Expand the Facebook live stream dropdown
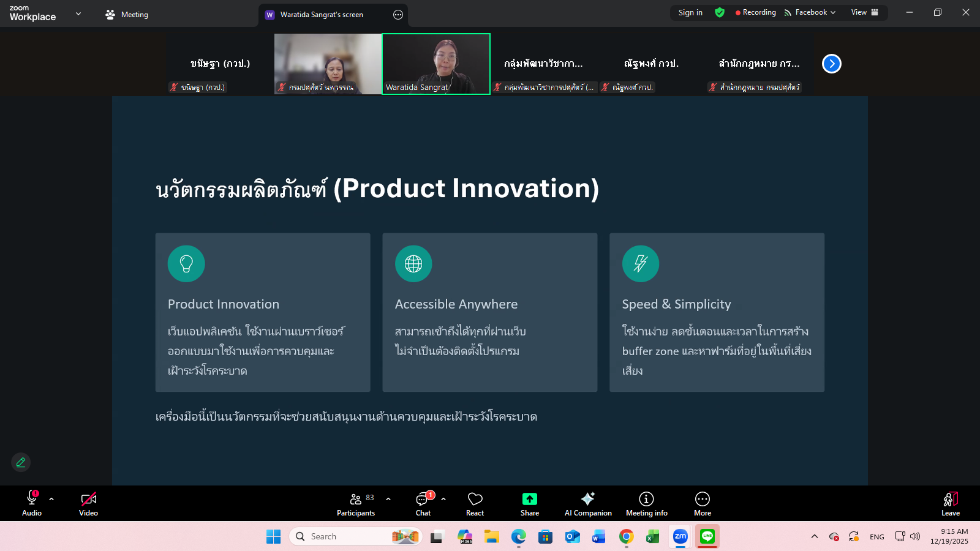Screen dimensions: 980x551 click(x=810, y=12)
